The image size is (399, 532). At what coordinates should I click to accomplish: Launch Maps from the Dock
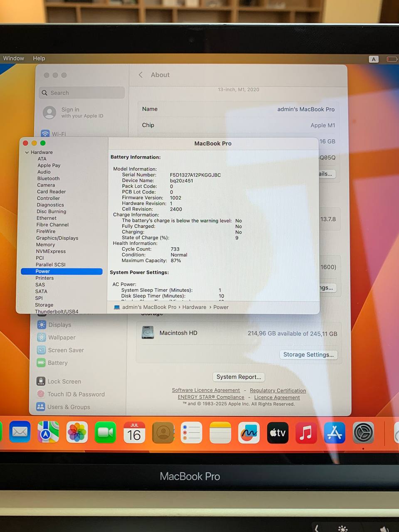[x=48, y=432]
